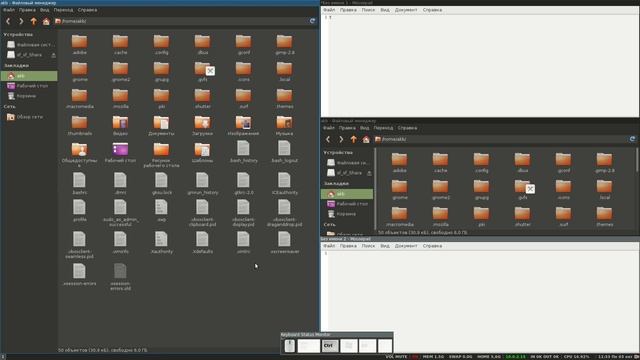Open Файл menu in left file manager

click(9, 10)
